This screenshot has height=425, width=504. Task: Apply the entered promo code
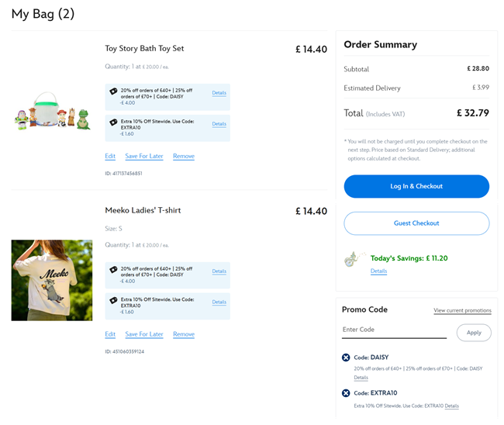[x=474, y=333]
